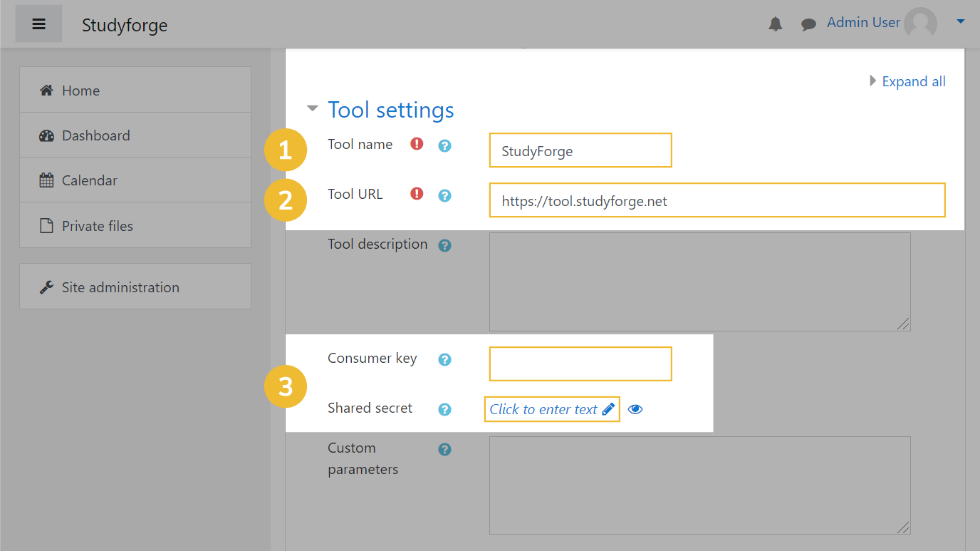
Task: Click the Tool name label text
Action: click(360, 144)
